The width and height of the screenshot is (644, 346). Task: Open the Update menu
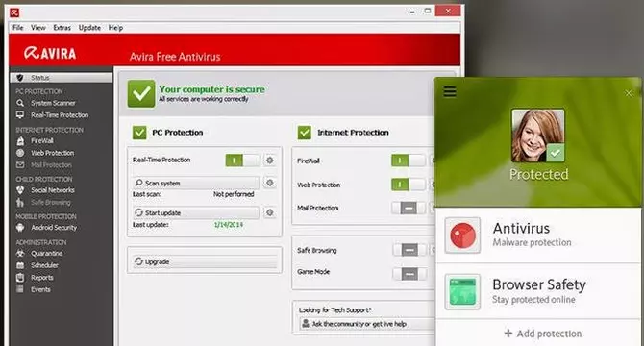[89, 28]
